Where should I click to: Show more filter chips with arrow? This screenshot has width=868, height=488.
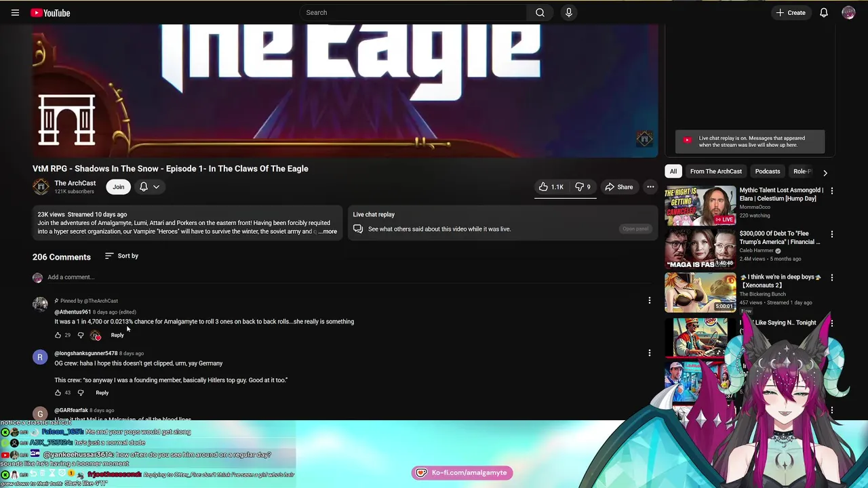pos(825,172)
